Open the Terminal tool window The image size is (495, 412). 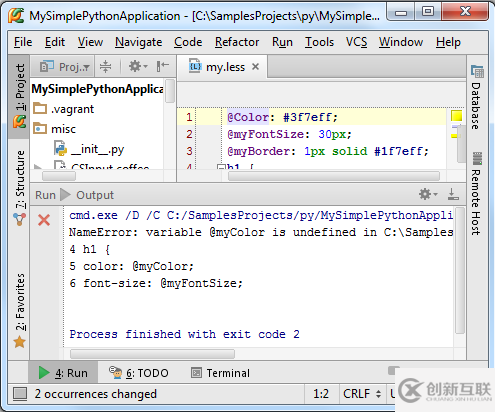point(220,373)
